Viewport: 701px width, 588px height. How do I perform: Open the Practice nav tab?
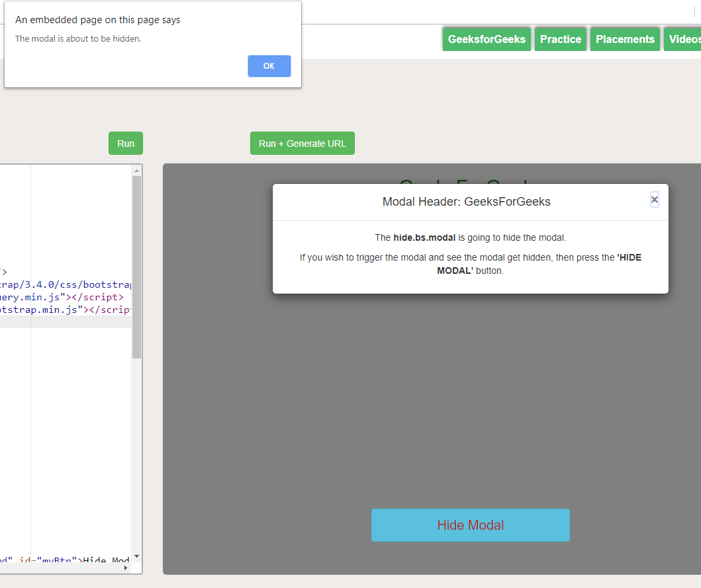561,39
